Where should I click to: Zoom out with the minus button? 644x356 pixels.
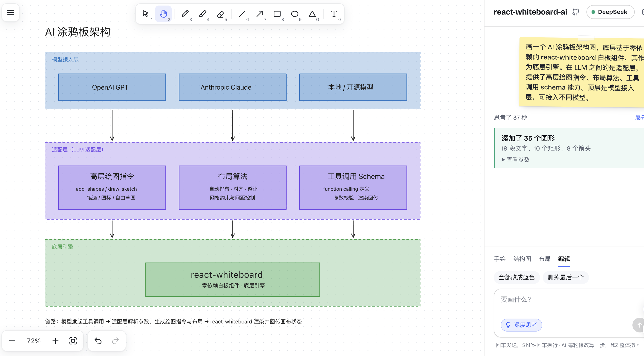click(x=12, y=341)
